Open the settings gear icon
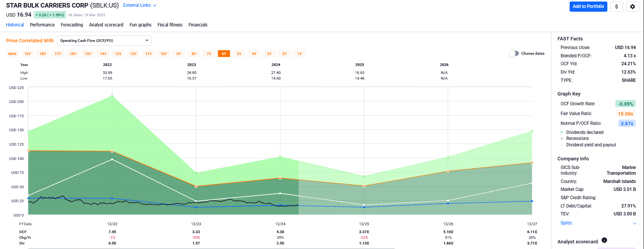Viewport: 644px width, 249px height. (x=633, y=6)
